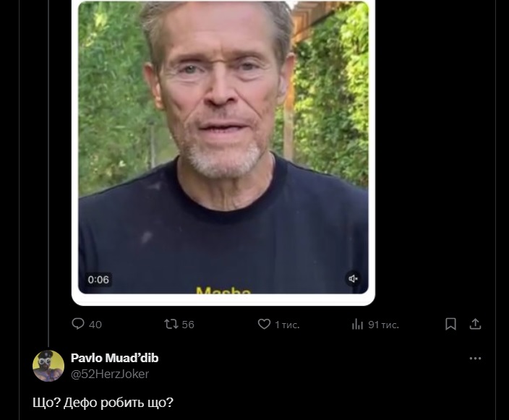Unmute the video with the speaker icon

coord(354,279)
